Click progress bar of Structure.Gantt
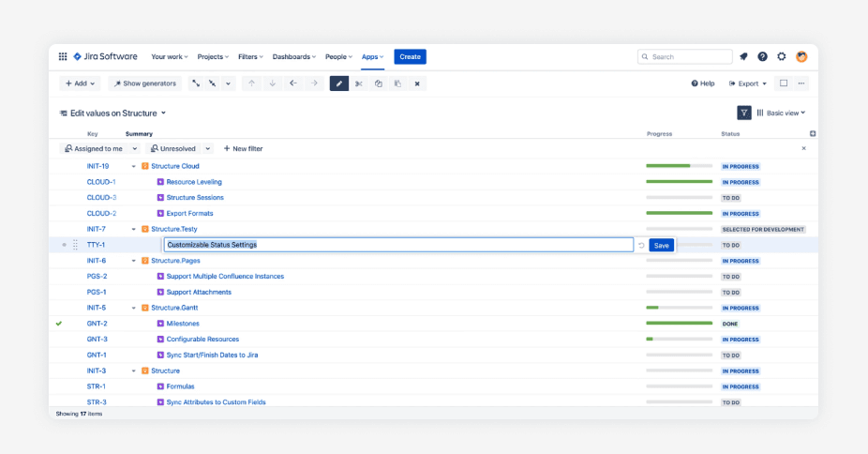This screenshot has height=454, width=868. 680,308
